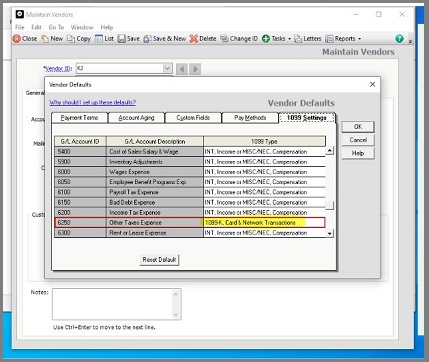
Task: Select 1099 Type cell for Inventory Adjustments
Action: 264,162
